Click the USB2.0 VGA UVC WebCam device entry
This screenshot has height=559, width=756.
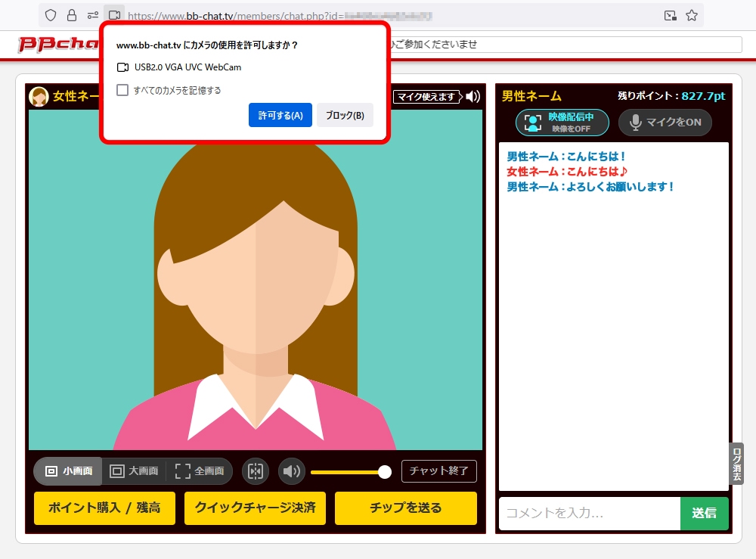pyautogui.click(x=179, y=67)
